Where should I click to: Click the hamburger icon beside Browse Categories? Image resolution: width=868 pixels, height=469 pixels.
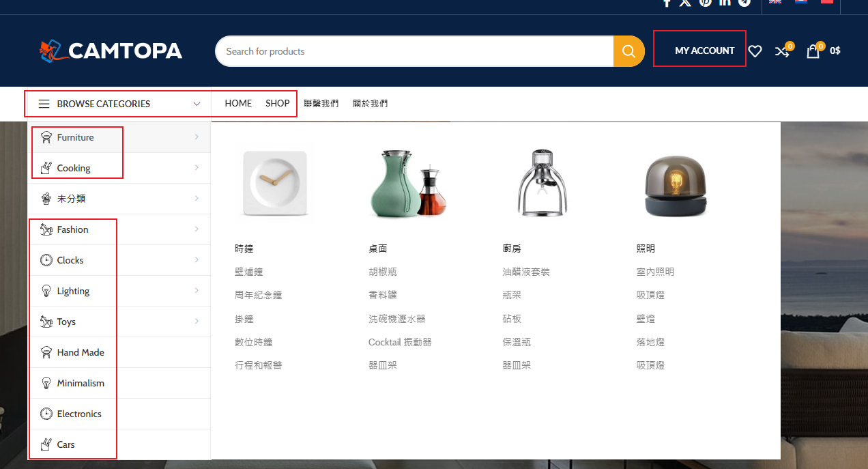tap(44, 104)
